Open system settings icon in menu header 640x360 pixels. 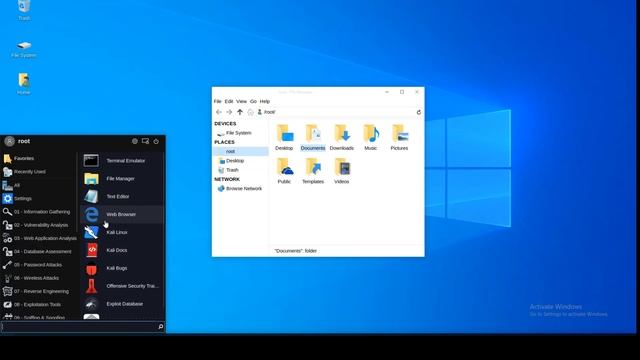point(135,141)
